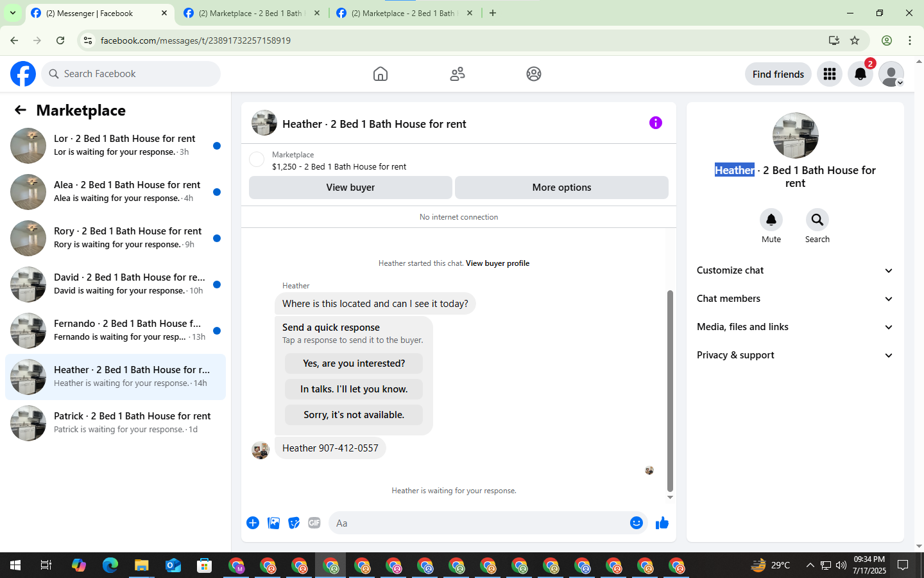The image size is (924, 578).
Task: Send quick response 'Sorry, it's not available.'
Action: coord(354,415)
